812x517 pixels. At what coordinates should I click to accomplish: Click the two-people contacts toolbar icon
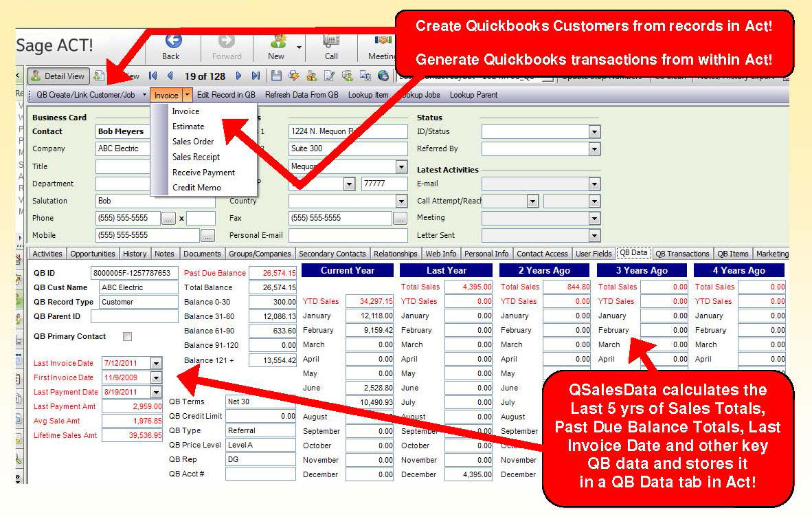point(312,76)
